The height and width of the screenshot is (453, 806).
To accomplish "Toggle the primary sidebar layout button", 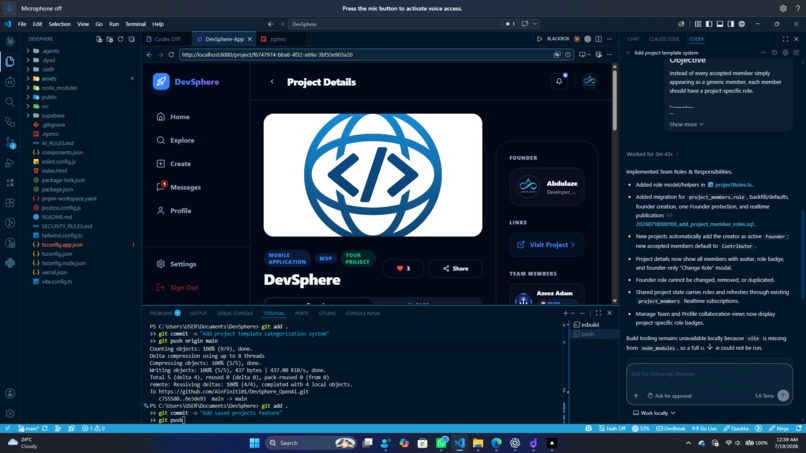I will click(709, 24).
